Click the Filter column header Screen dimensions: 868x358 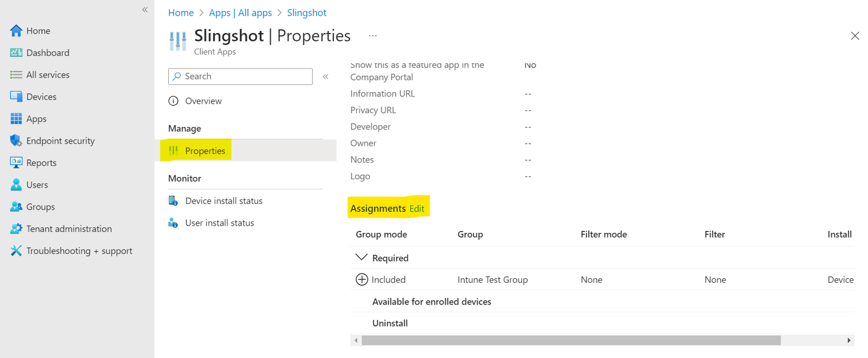715,235
